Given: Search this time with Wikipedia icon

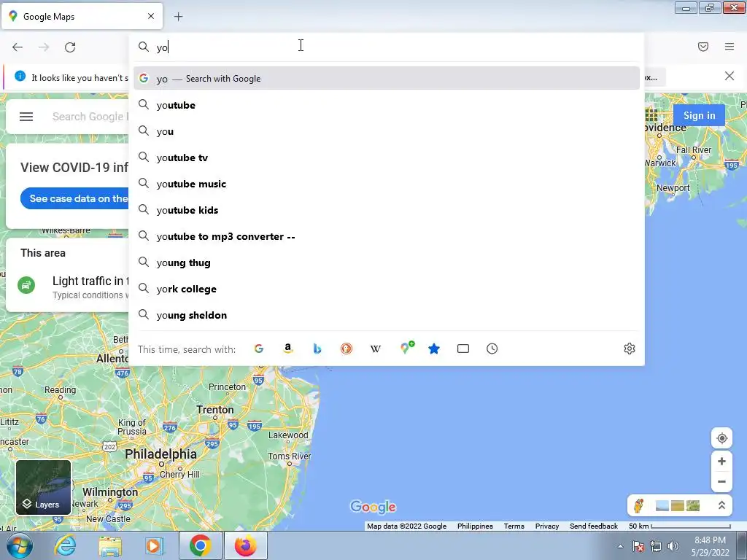Looking at the screenshot, I should (376, 349).
